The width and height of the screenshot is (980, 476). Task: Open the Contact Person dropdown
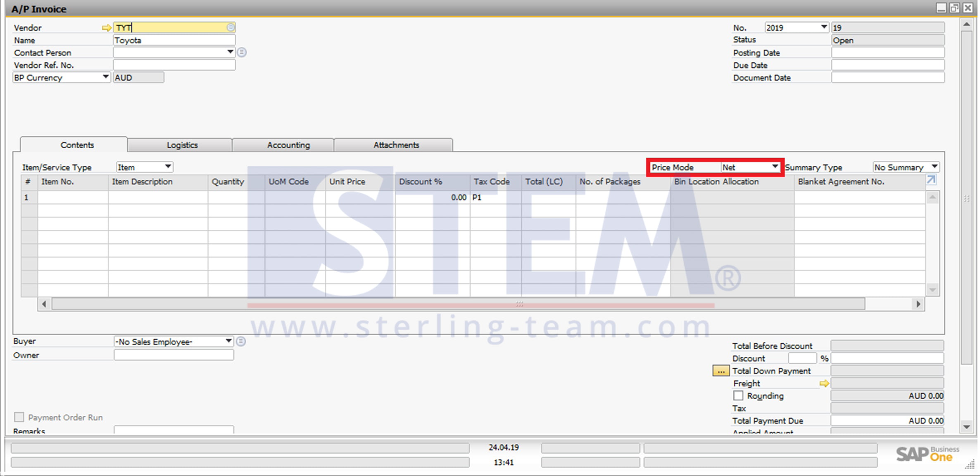tap(230, 52)
